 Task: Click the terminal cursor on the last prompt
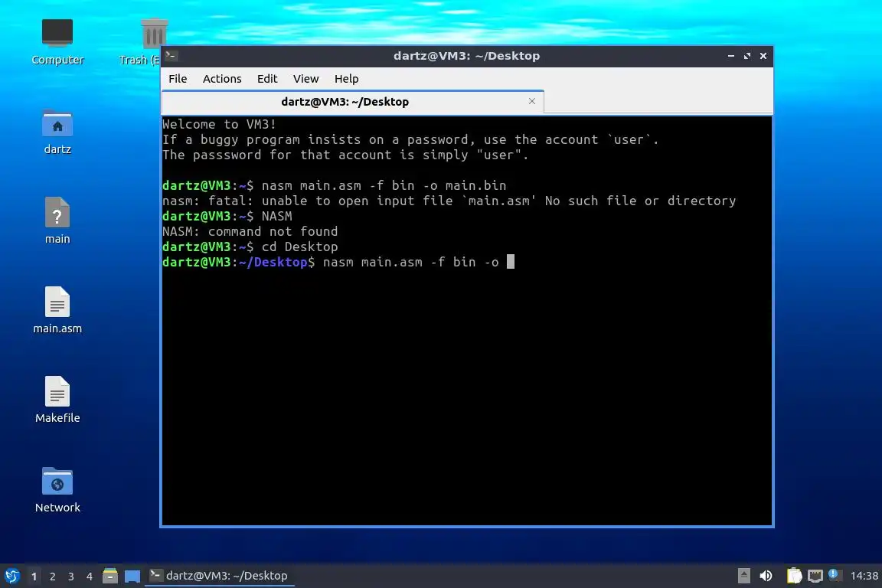click(x=511, y=262)
